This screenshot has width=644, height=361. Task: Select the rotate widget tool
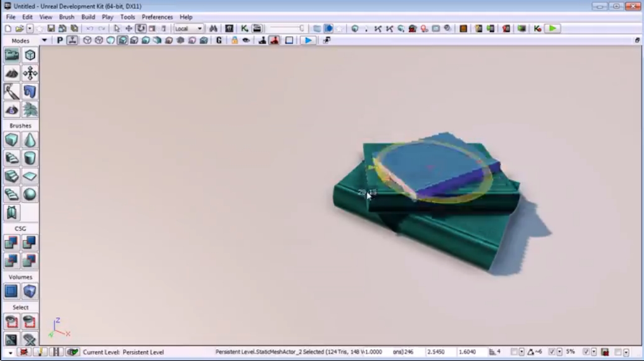(140, 29)
